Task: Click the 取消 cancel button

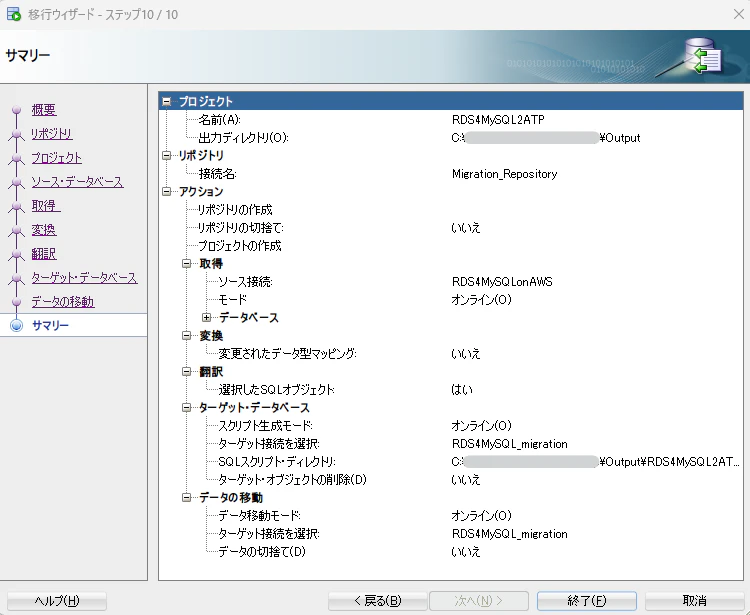Action: tap(695, 601)
